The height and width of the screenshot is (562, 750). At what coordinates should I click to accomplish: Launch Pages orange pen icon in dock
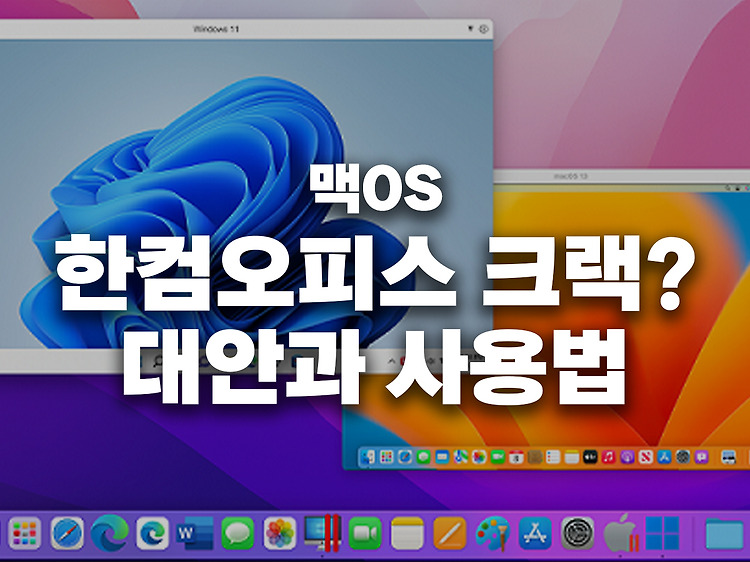point(450,533)
